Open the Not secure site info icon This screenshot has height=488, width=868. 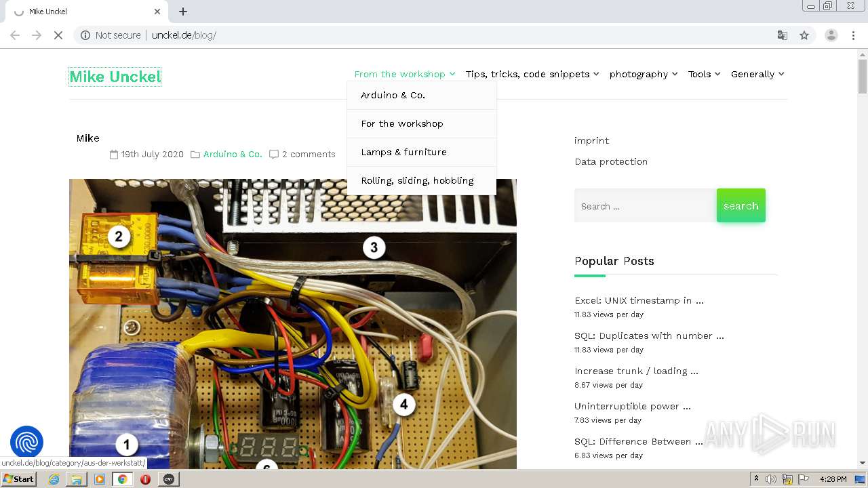(x=85, y=35)
